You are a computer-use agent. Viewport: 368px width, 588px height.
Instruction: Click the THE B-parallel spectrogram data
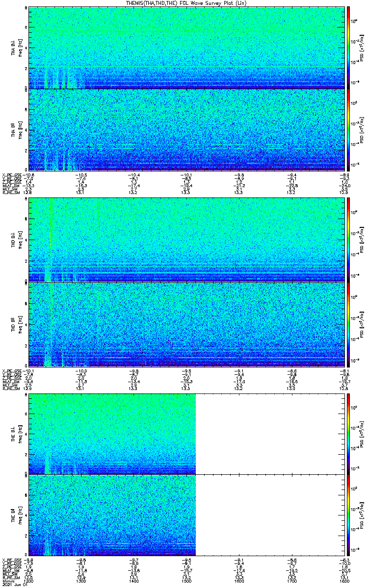coord(112,515)
